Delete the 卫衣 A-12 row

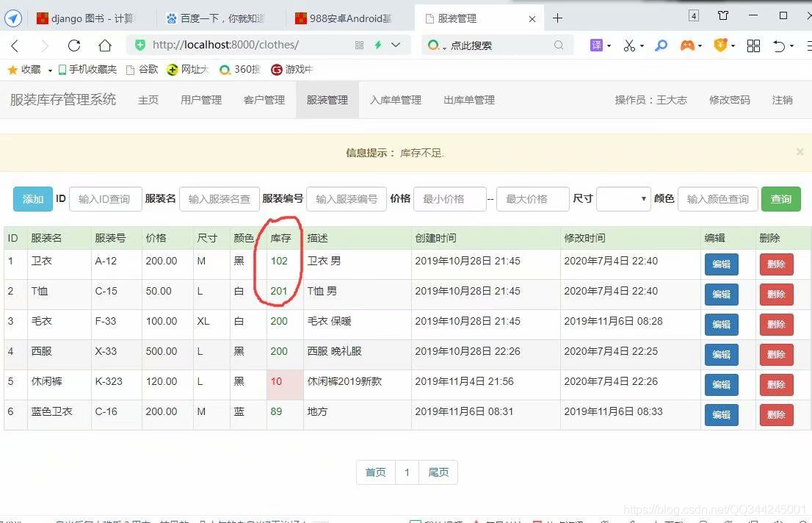pyautogui.click(x=776, y=264)
